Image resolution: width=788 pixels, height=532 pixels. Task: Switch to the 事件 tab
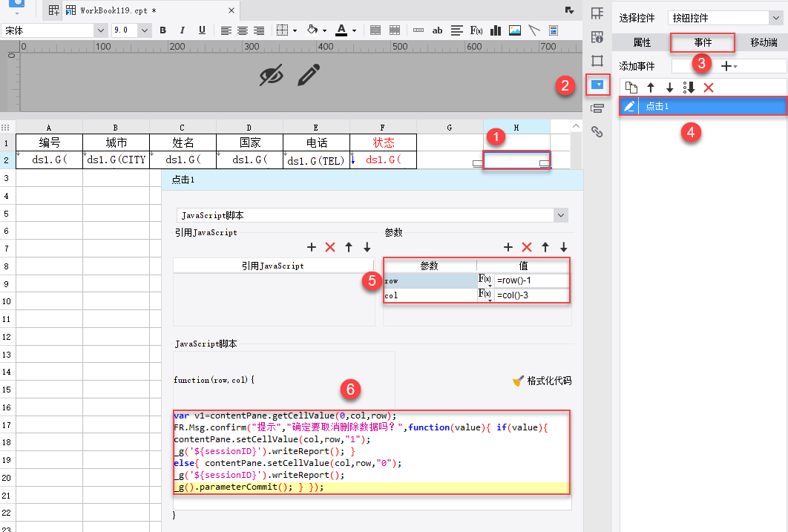(x=703, y=43)
